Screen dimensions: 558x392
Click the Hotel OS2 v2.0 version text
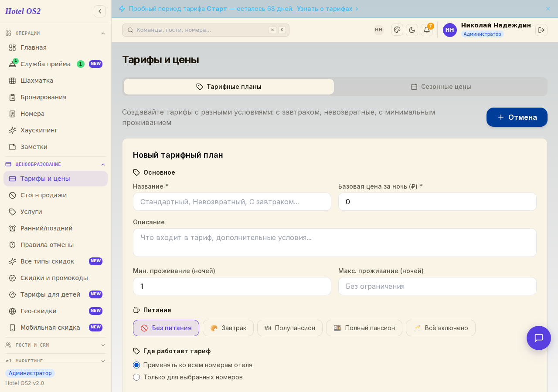click(x=24, y=383)
